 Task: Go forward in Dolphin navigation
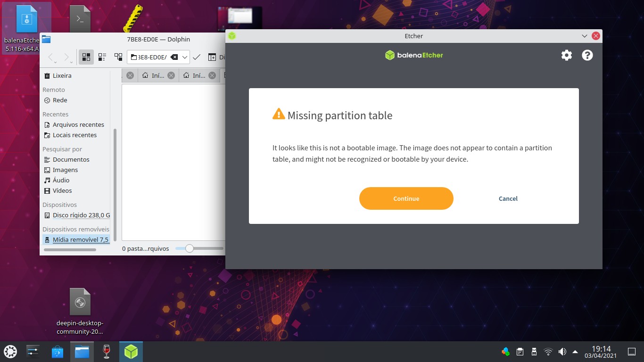pos(67,57)
